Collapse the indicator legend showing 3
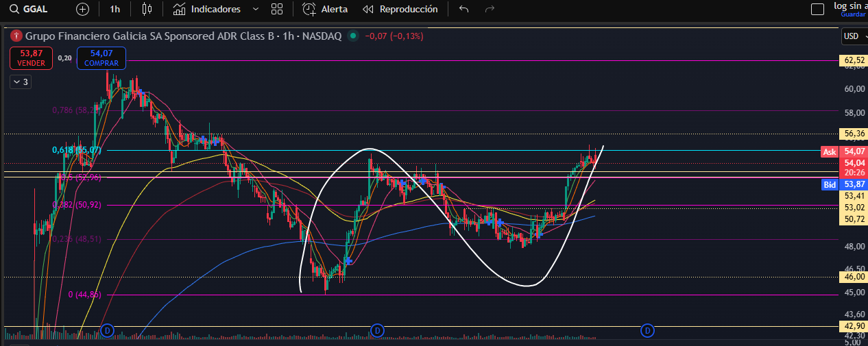 click(20, 82)
